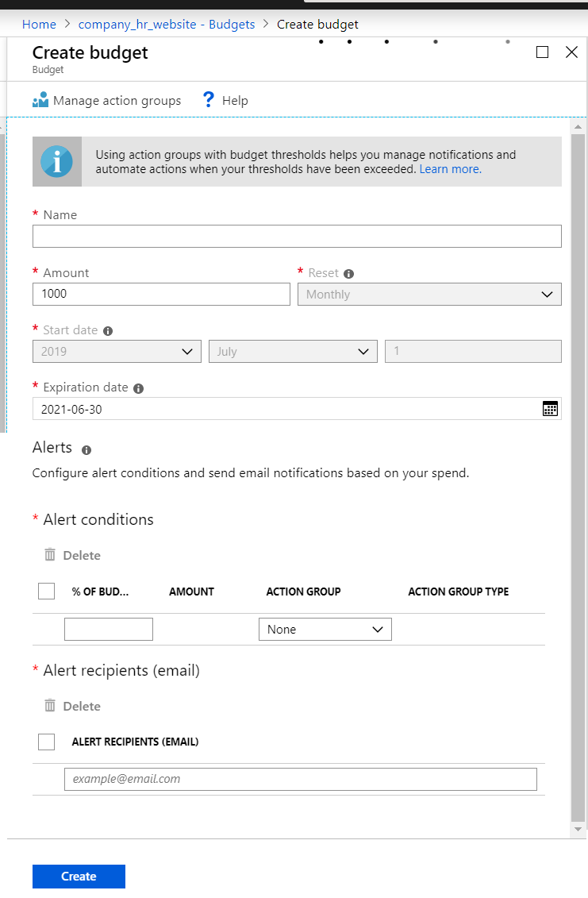The image size is (588, 898).
Task: Click the trash icon under Alert conditions
Action: point(50,555)
